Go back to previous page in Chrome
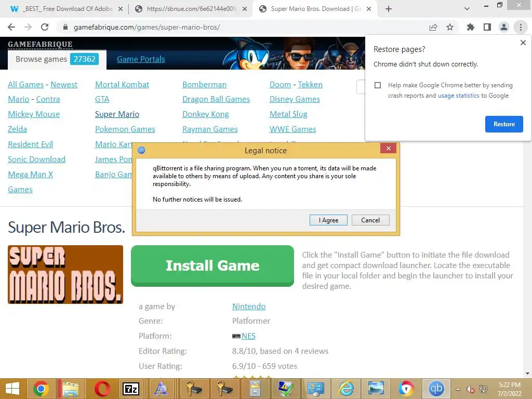The image size is (532, 399). 11,27
